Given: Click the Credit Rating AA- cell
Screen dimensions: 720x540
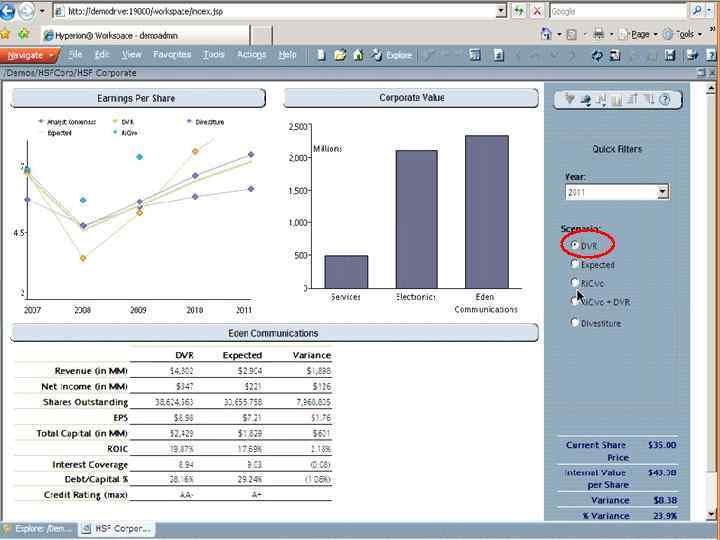Looking at the screenshot, I should (185, 495).
